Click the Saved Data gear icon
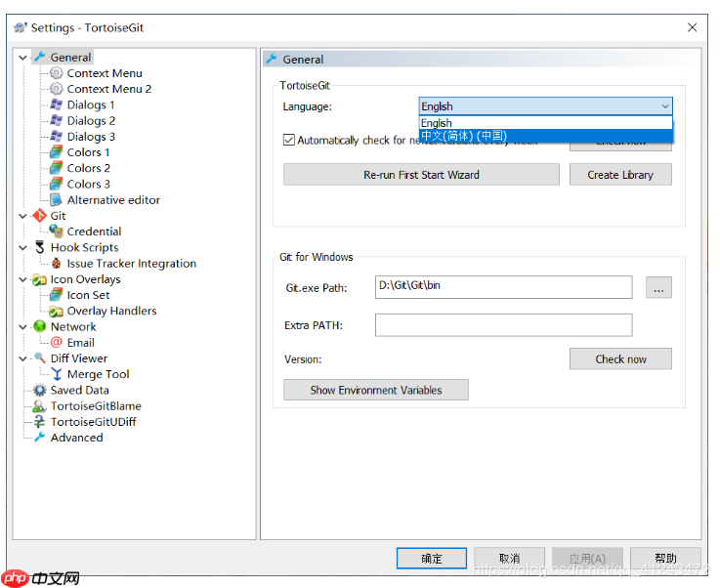 [40, 390]
